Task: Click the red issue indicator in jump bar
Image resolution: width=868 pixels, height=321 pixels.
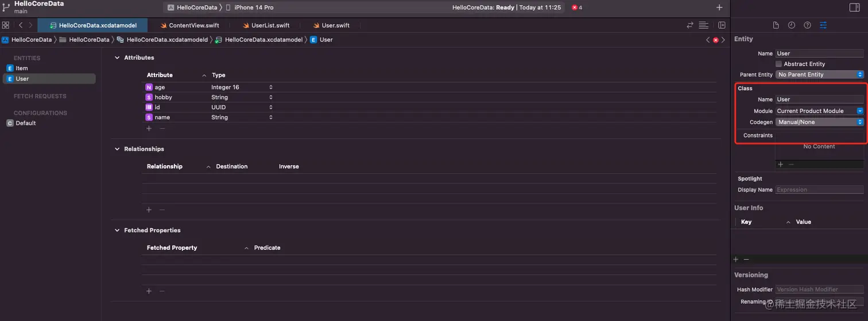Action: (715, 40)
